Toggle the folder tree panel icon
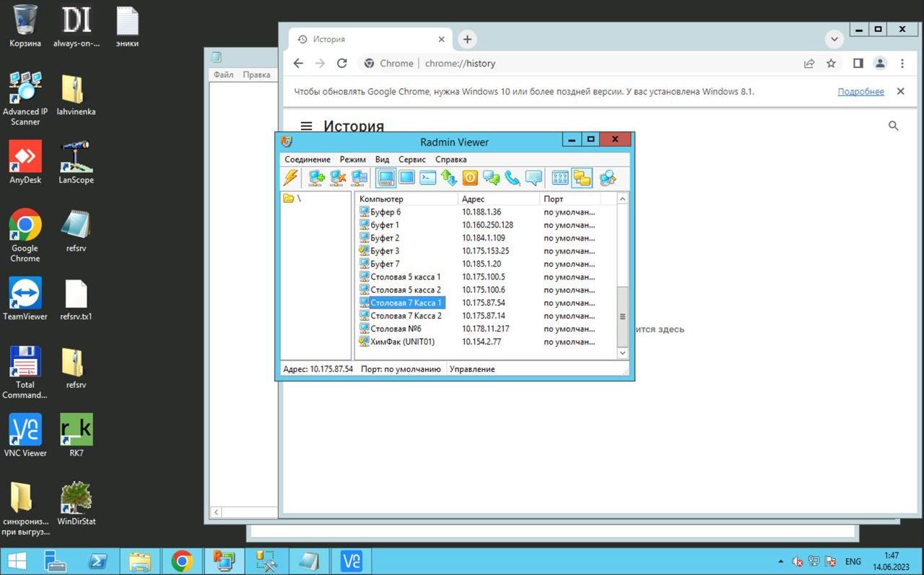 click(582, 178)
